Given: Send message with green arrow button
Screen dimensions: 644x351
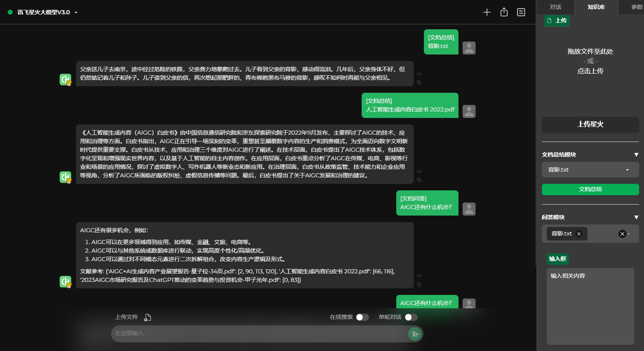Looking at the screenshot, I should tap(415, 334).
